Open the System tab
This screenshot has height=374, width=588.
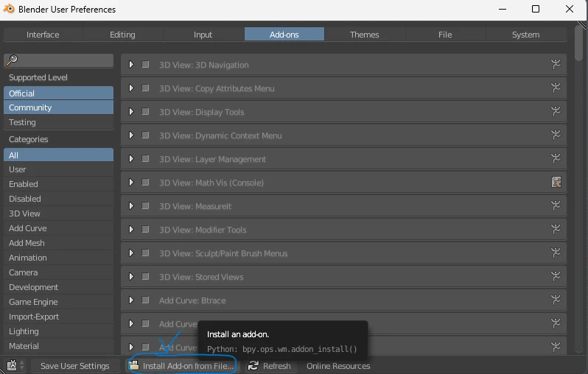click(526, 35)
